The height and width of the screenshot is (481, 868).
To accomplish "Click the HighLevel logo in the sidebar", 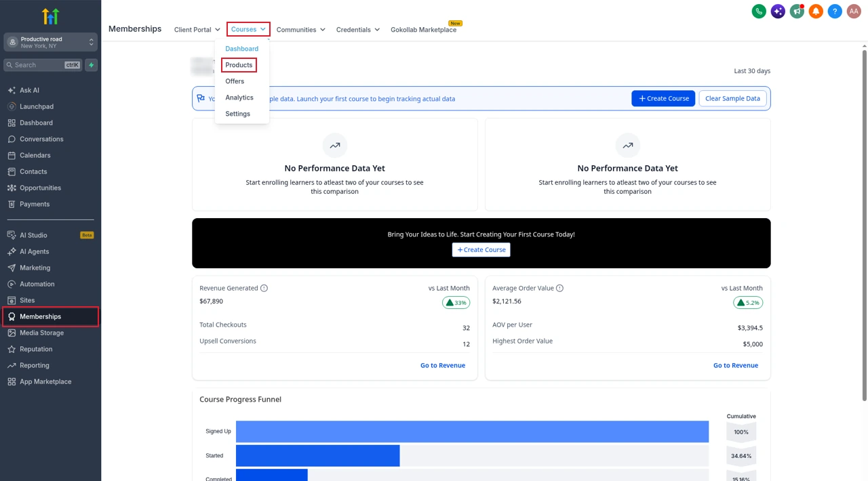I will point(50,16).
